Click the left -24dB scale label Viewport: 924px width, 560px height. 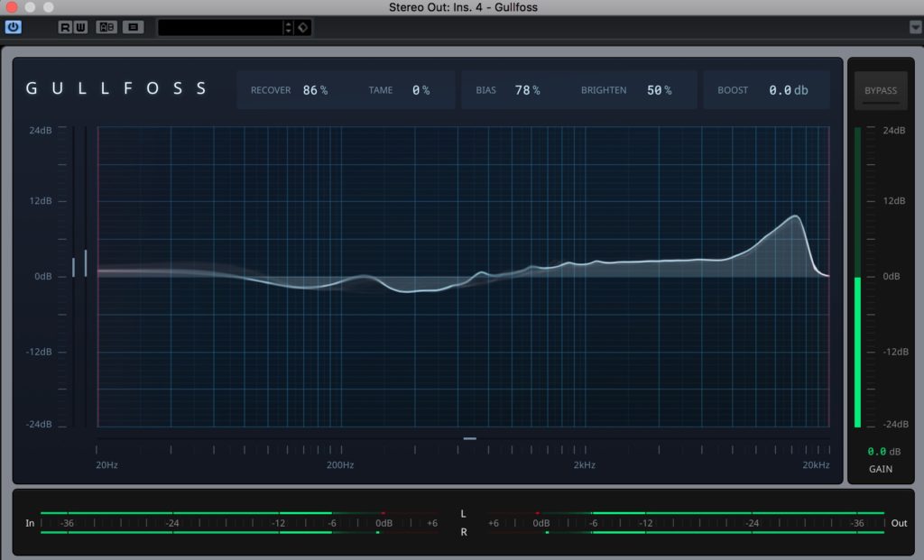tap(39, 424)
